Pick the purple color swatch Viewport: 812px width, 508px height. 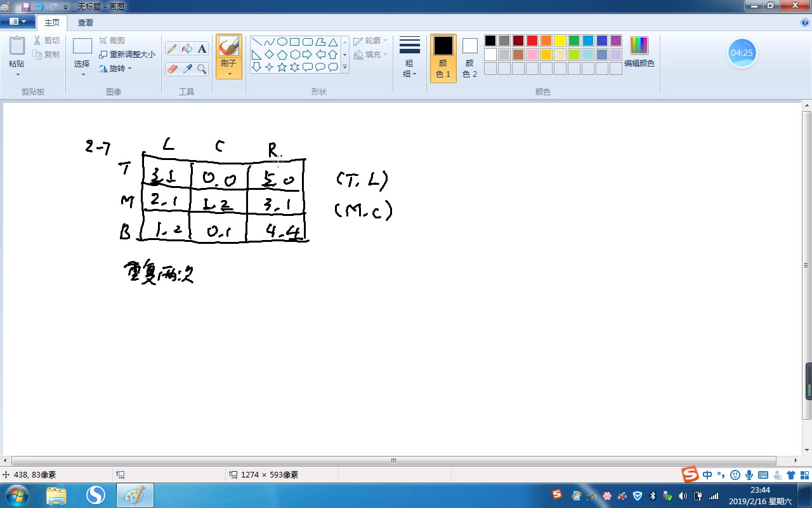tap(616, 41)
